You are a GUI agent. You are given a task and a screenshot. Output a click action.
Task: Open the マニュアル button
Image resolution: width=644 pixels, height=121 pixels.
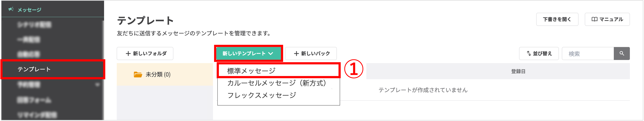click(607, 19)
